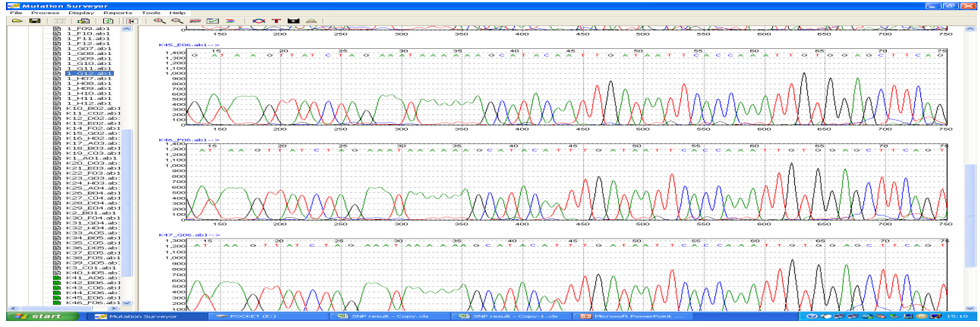Select K30_F04.ab1 in the file tree

93,218
